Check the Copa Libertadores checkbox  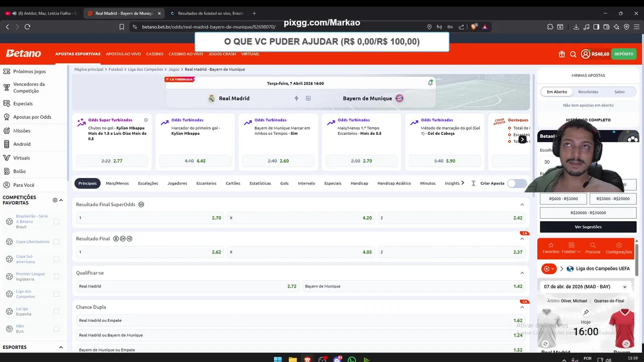[x=56, y=242]
